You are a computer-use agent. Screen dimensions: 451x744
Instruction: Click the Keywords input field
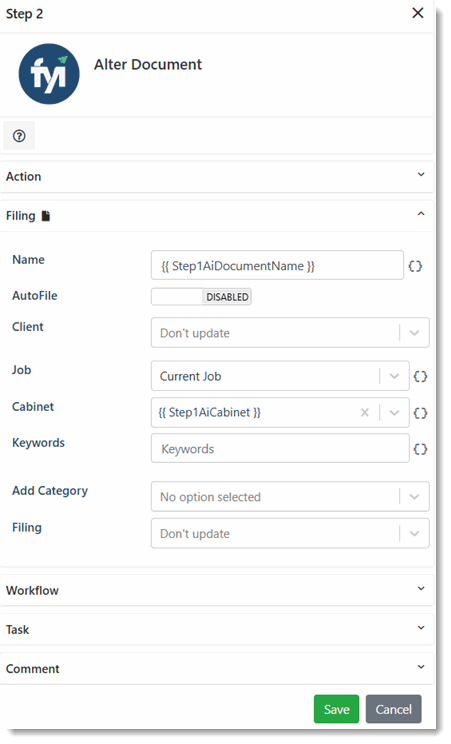[280, 448]
